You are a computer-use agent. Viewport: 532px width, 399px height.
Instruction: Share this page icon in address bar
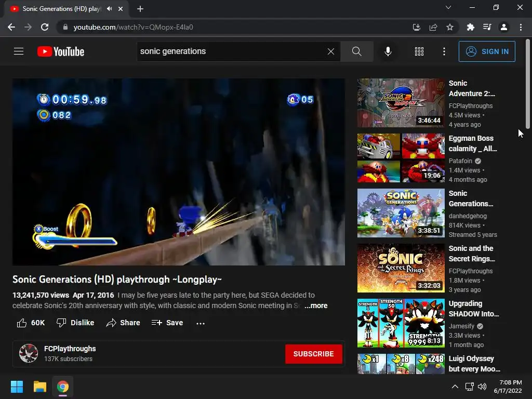433,27
